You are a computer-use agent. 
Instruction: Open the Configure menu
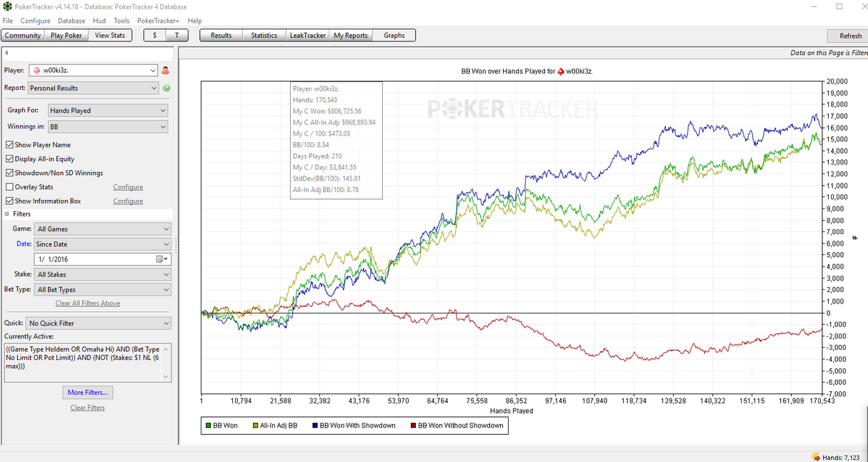(x=35, y=21)
